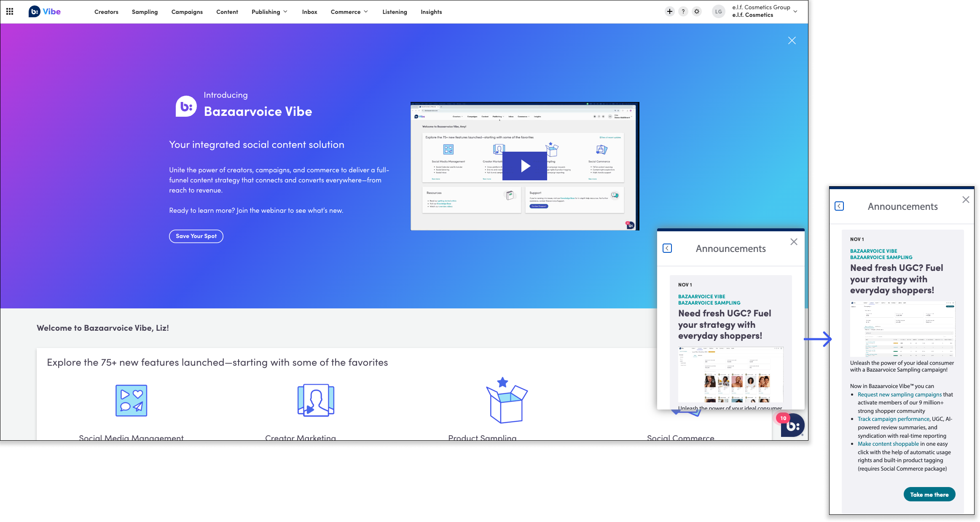Viewport: 980px width, 522px height.
Task: Play the Bazaarvoice Vibe intro video
Action: click(x=525, y=166)
